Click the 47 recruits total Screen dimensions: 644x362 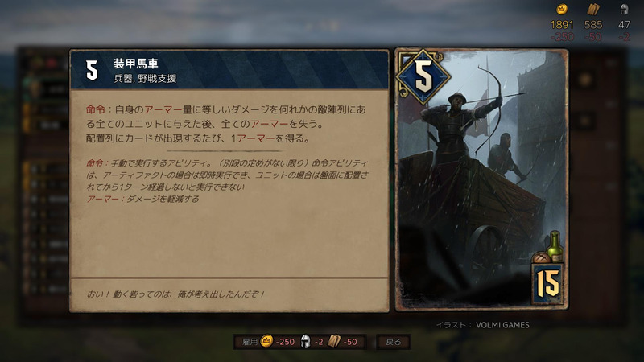(x=625, y=25)
